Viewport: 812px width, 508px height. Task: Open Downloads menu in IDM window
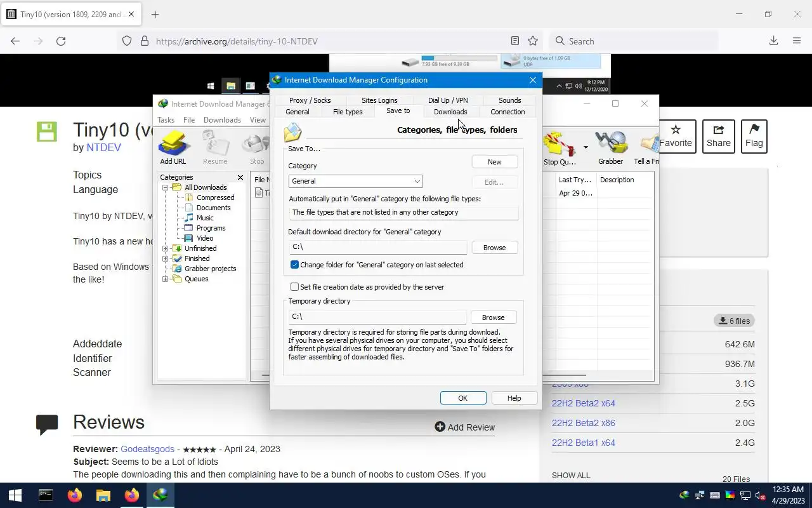[222, 120]
